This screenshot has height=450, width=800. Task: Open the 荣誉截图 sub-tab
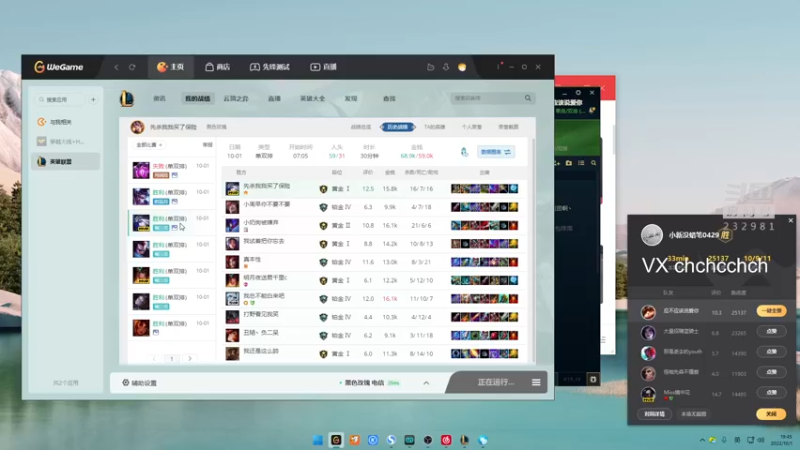tap(508, 127)
